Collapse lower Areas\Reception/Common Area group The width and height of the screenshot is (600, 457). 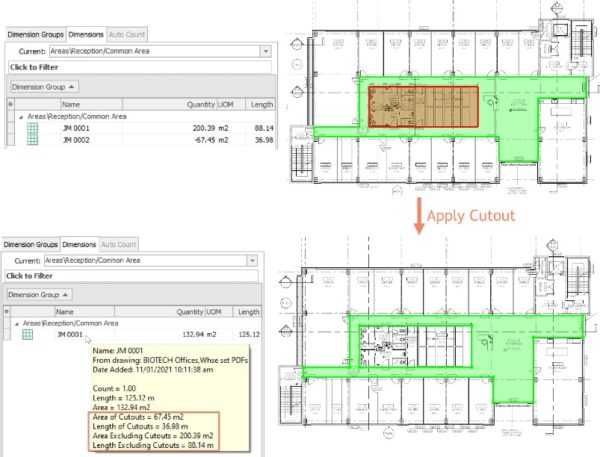(x=16, y=324)
